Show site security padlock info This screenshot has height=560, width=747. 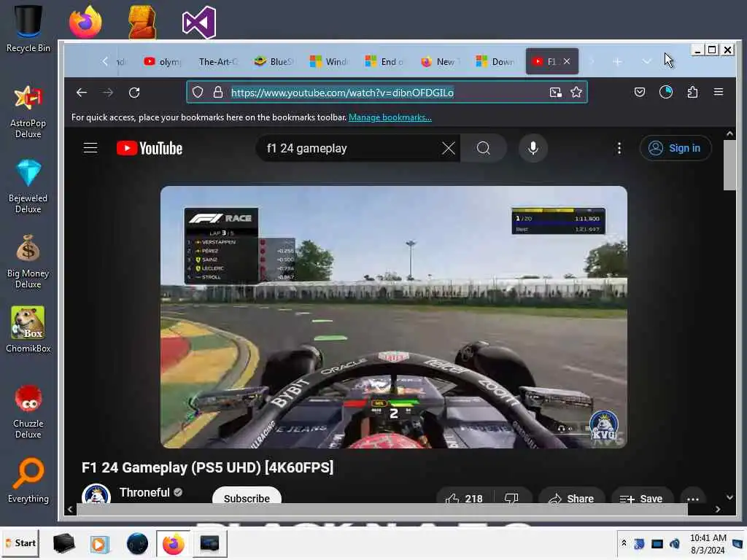tap(217, 93)
